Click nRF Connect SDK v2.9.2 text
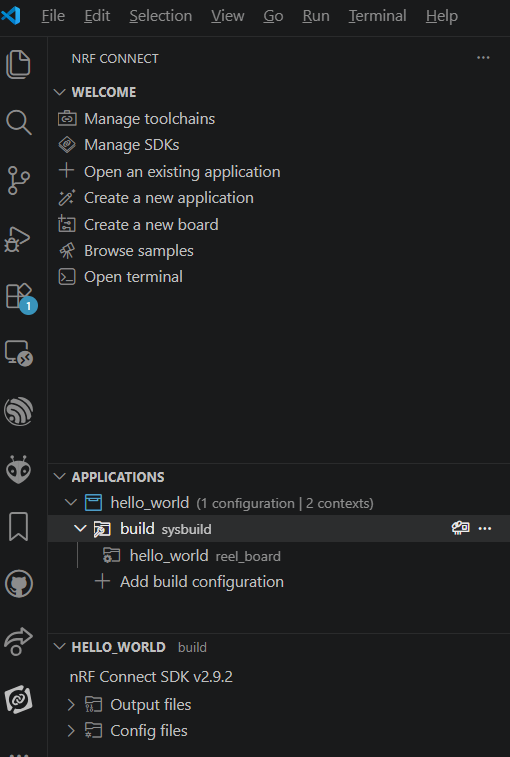Screen dimensions: 510x757 tap(151, 676)
